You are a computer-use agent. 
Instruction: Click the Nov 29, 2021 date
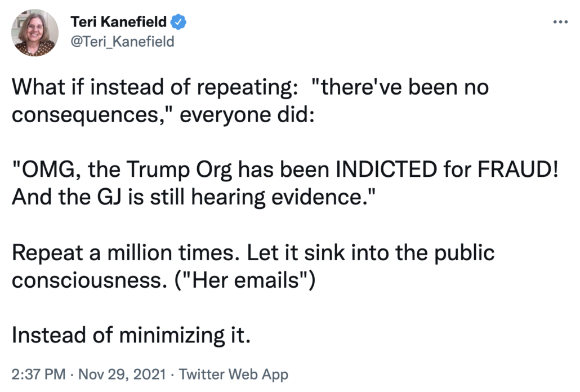point(122,374)
